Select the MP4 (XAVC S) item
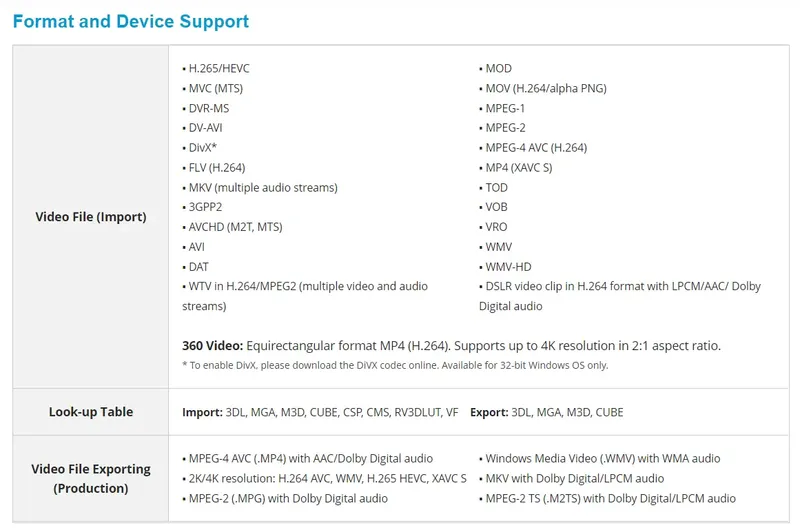 (518, 167)
